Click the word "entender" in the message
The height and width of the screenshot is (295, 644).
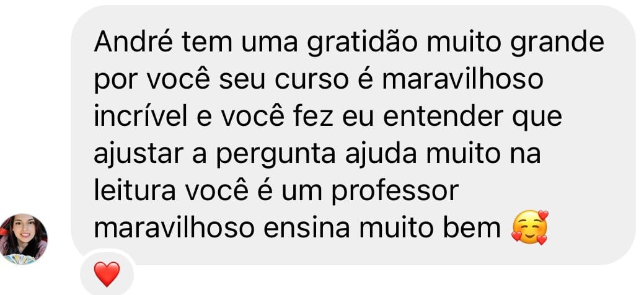pyautogui.click(x=443, y=117)
